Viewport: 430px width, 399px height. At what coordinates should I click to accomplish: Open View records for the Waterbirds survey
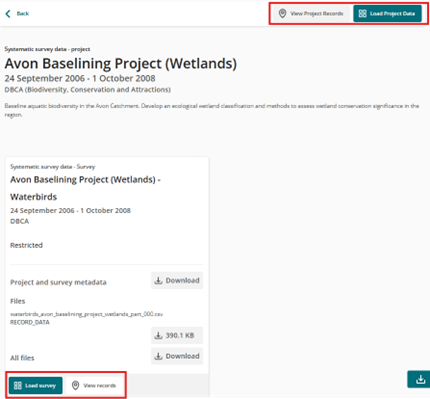94,385
